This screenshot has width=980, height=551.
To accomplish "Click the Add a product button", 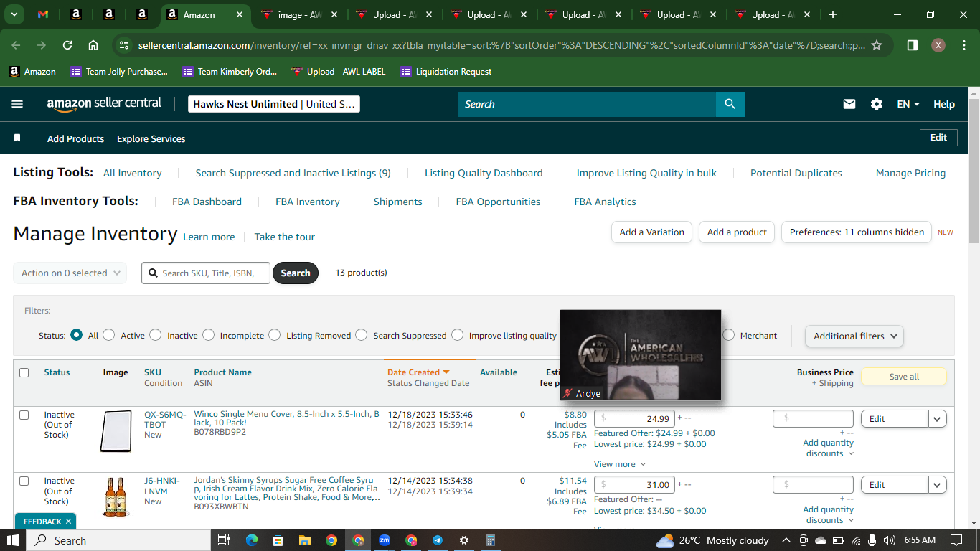I will [x=737, y=232].
